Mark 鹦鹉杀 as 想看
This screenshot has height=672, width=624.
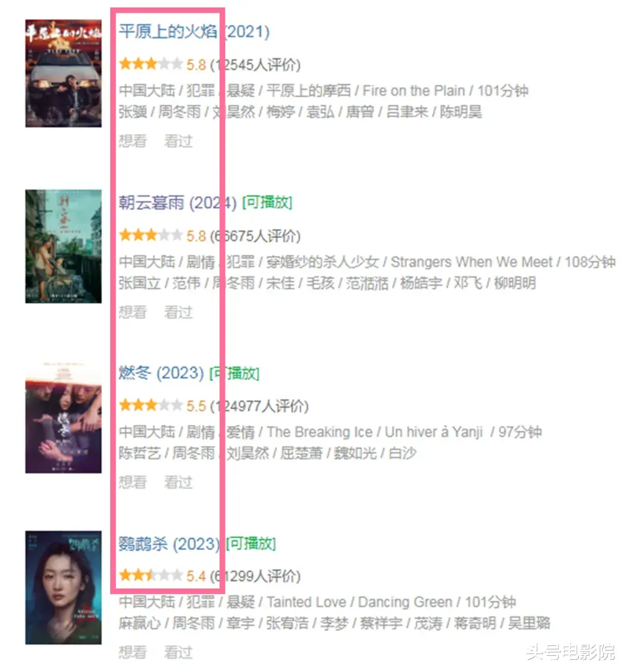pos(133,652)
